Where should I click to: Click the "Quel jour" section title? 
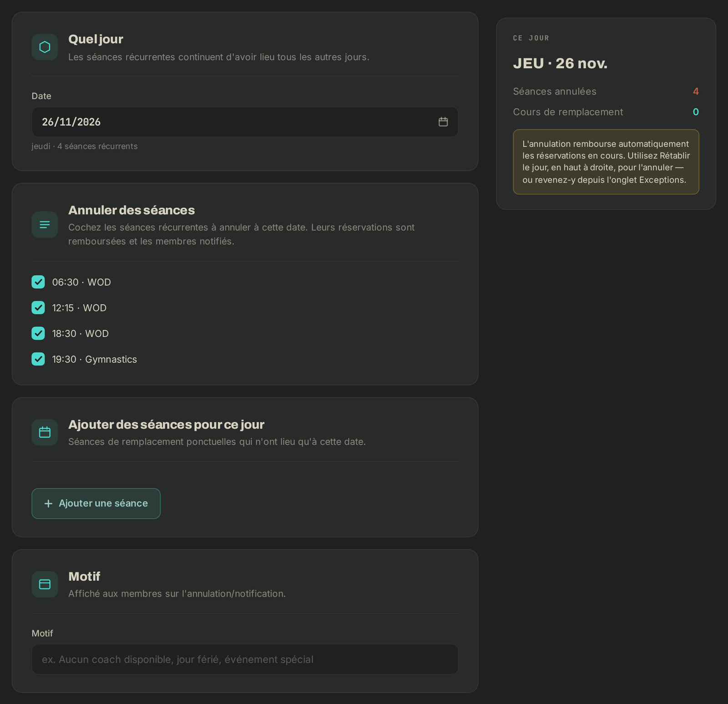[96, 39]
